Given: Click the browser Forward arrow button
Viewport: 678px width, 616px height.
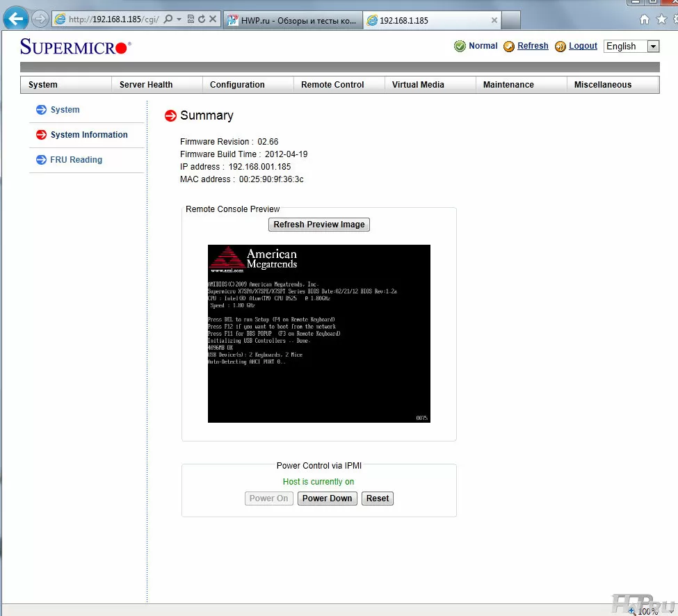Looking at the screenshot, I should tap(40, 19).
